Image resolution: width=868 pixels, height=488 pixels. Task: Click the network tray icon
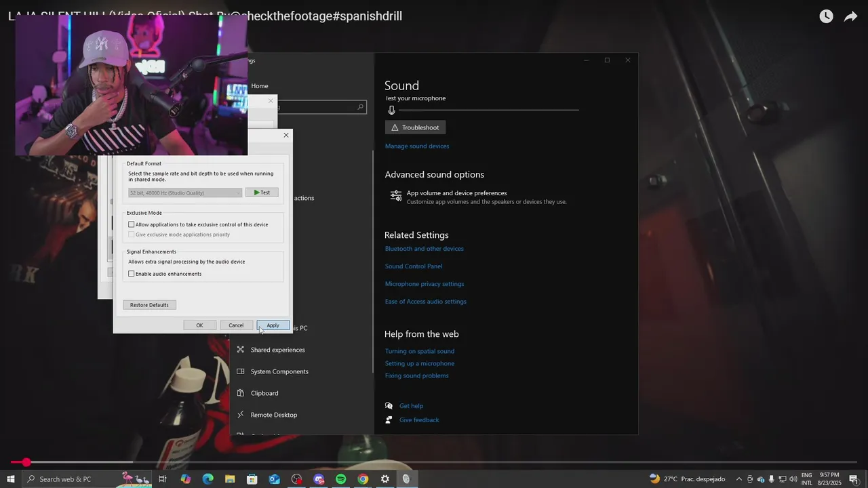pos(782,479)
